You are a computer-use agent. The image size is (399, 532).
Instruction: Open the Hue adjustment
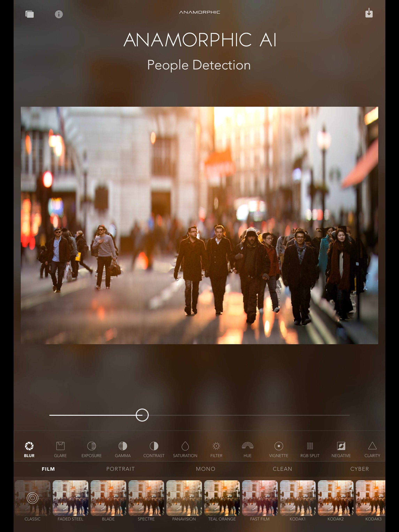point(247,449)
